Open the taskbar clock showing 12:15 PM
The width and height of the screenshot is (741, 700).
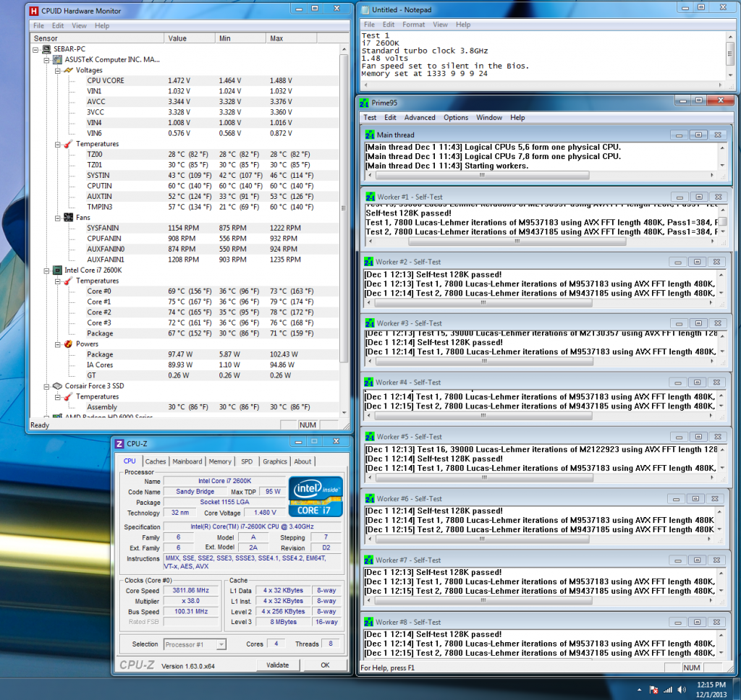pyautogui.click(x=712, y=690)
